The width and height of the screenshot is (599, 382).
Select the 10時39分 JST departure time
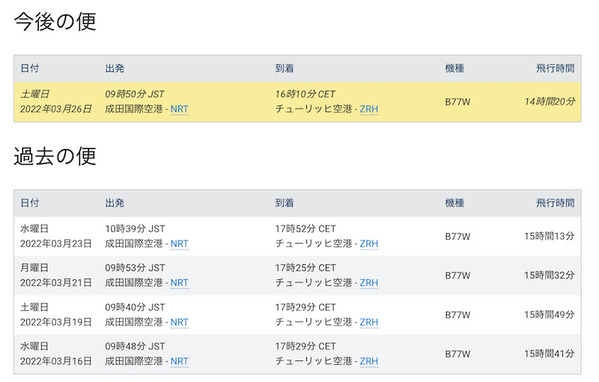coord(135,228)
